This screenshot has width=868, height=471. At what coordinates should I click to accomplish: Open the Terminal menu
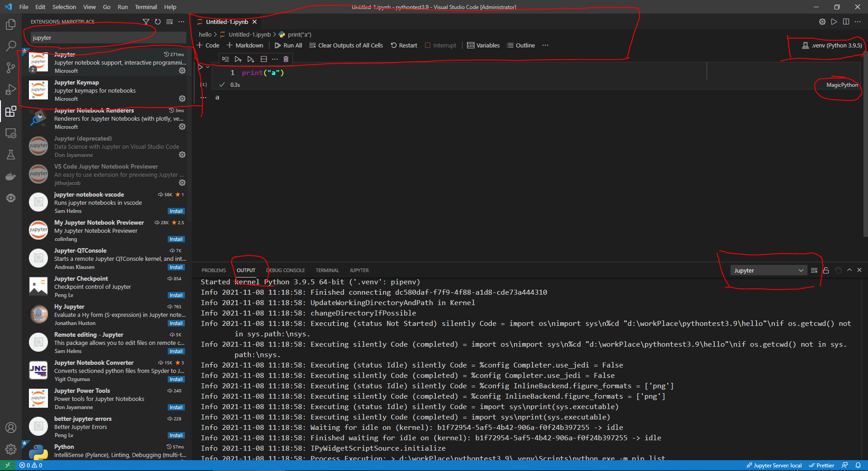point(146,7)
